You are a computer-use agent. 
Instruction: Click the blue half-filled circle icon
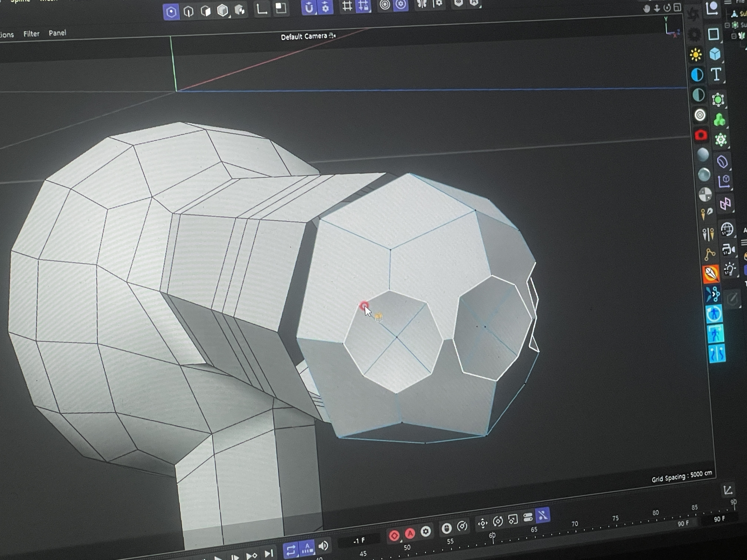tap(697, 75)
